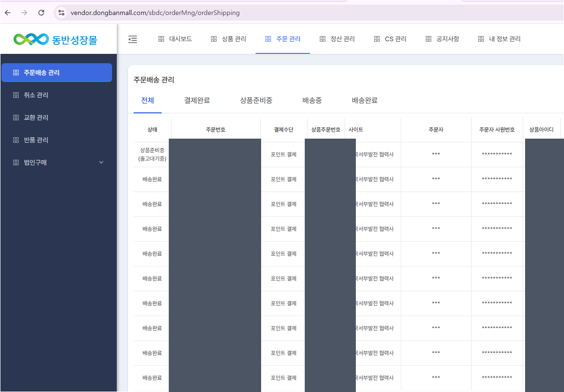The width and height of the screenshot is (564, 392).
Task: Collapse sidebar with the menu fold icon
Action: [133, 39]
